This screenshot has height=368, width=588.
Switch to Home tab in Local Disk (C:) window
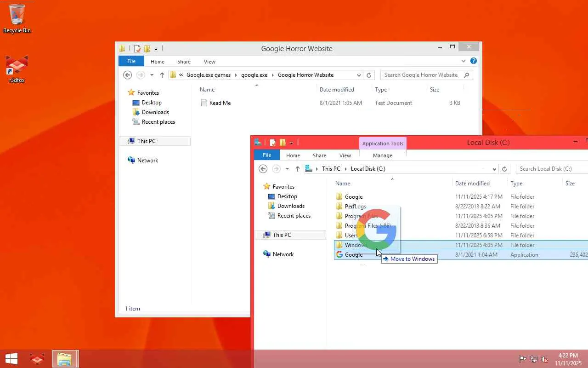coord(293,155)
